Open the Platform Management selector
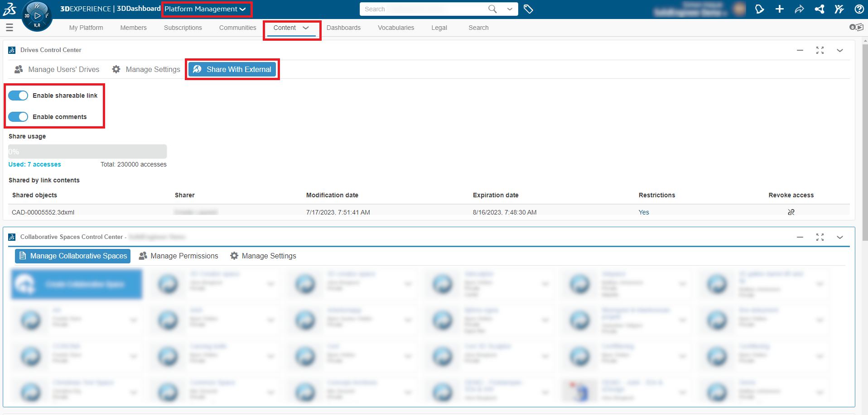Viewport: 868px width, 415px height. [206, 9]
